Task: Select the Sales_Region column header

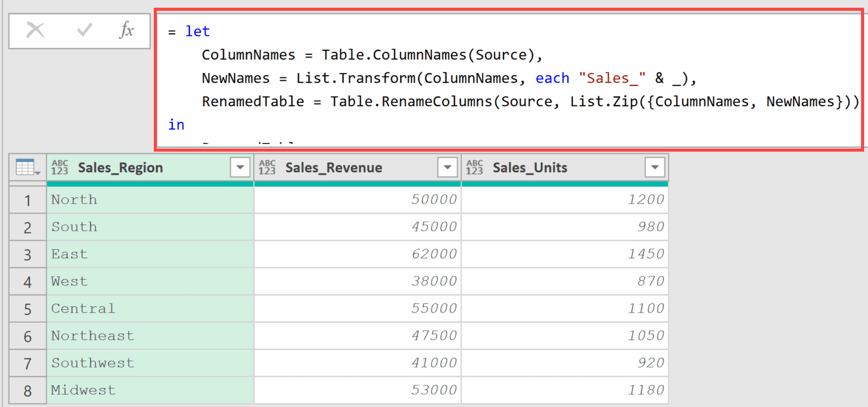Action: [150, 167]
